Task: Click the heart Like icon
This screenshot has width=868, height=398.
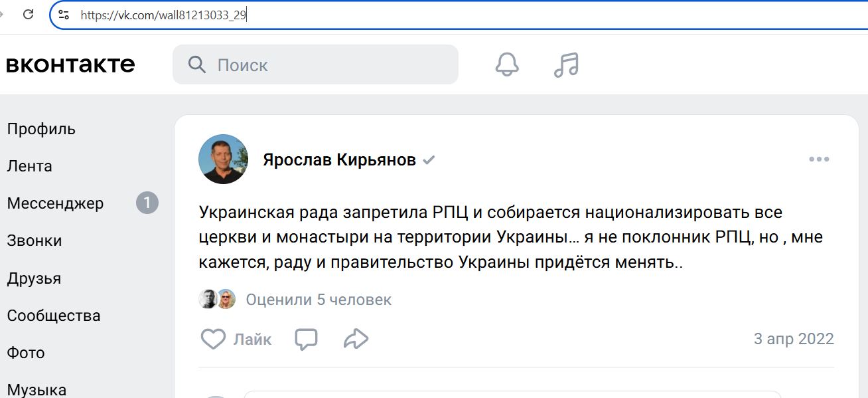Action: pos(213,339)
